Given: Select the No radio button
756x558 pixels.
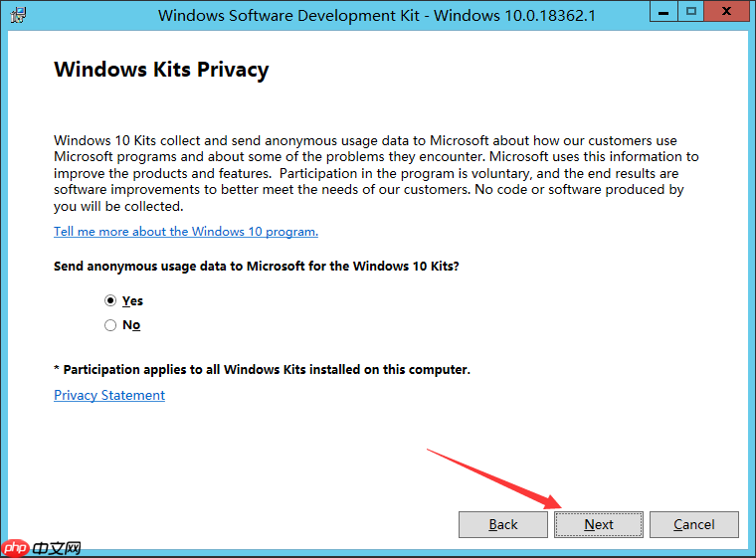Looking at the screenshot, I should tap(110, 325).
